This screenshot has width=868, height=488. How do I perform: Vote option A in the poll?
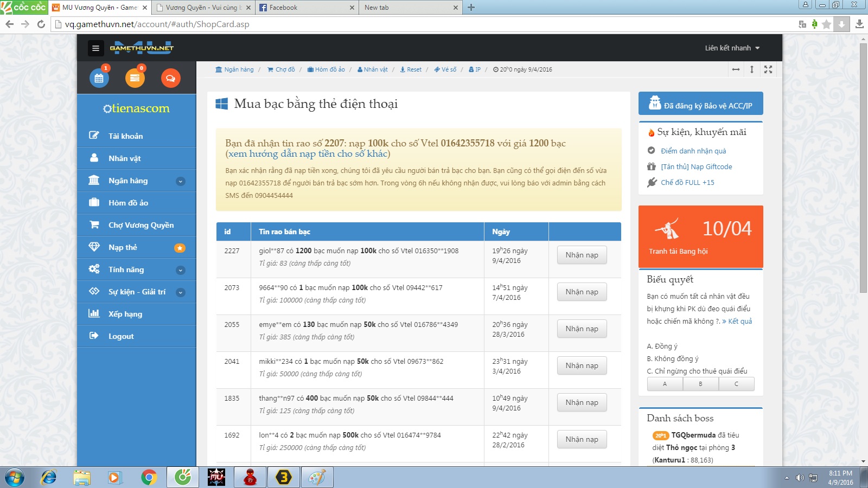coord(665,384)
